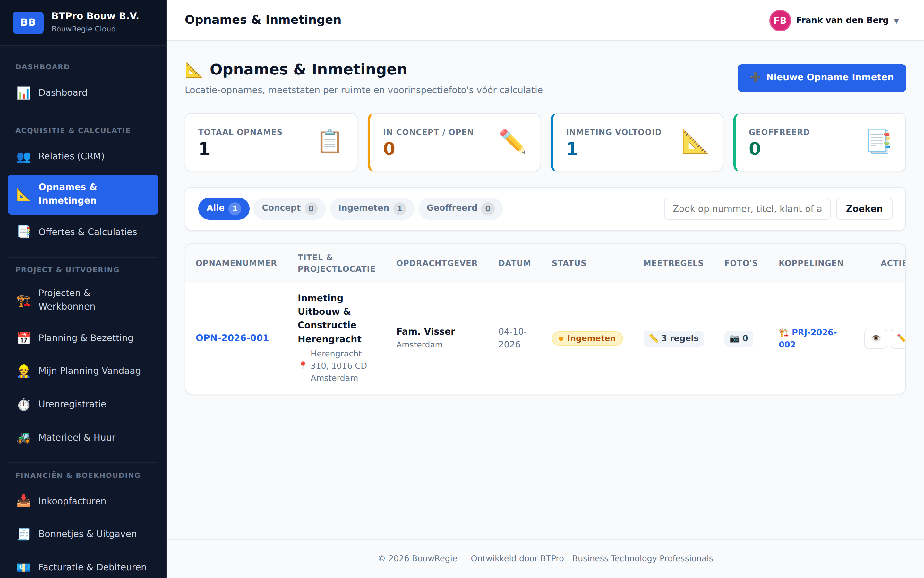Click the Ingemeten status badge

pyautogui.click(x=587, y=338)
